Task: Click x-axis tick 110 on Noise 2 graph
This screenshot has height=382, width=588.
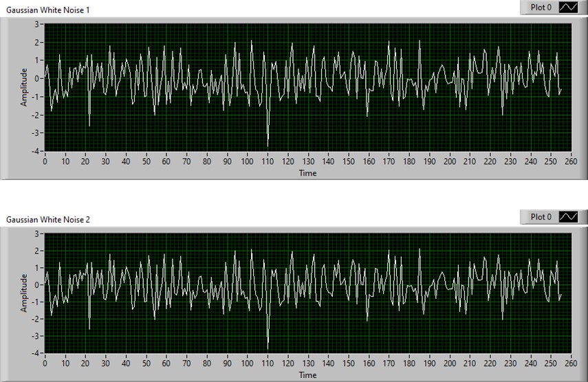Action: point(268,363)
